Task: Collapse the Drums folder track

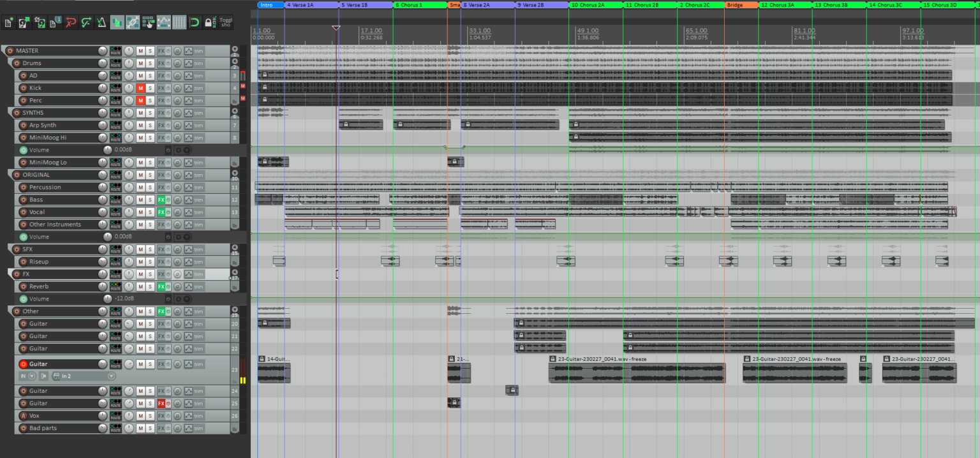Action: tap(234, 62)
